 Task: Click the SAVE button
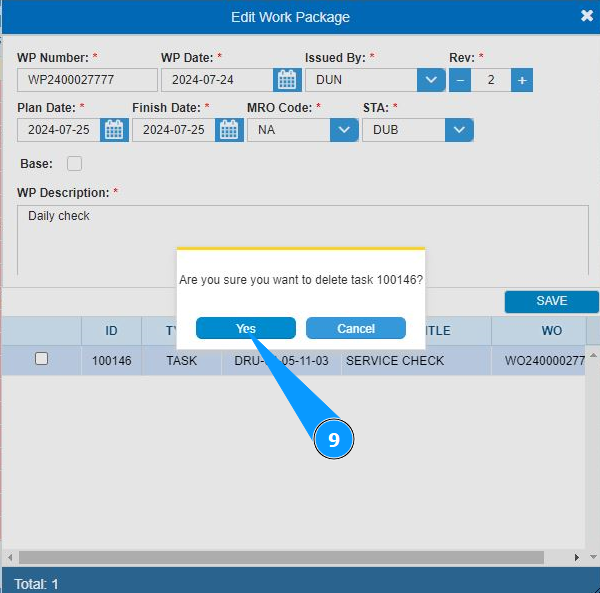tap(551, 301)
